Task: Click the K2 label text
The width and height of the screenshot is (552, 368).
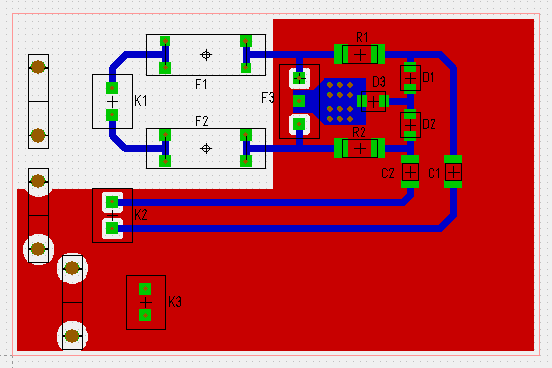Action: [140, 214]
